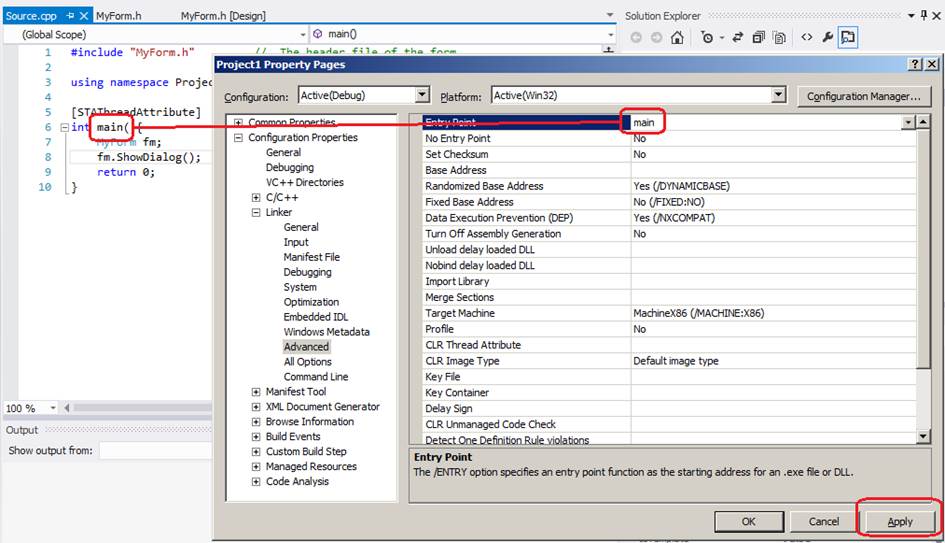Open the Platform dropdown

tap(779, 95)
